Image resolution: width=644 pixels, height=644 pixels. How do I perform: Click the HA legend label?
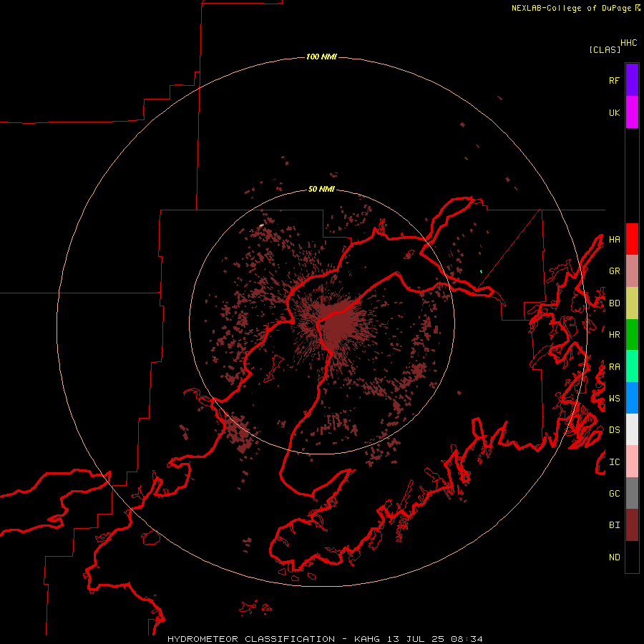pyautogui.click(x=614, y=239)
